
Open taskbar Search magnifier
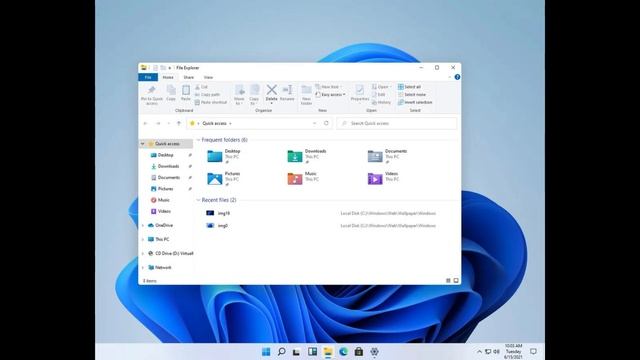pos(281,351)
